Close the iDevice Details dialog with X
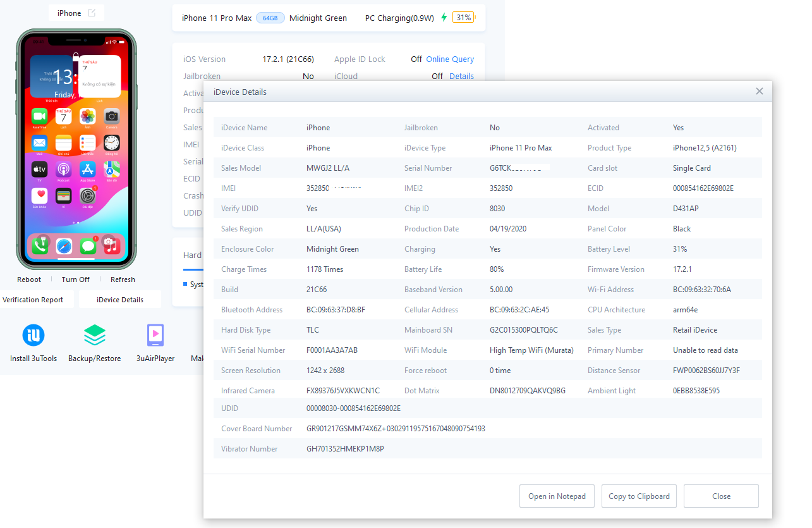Viewport: 812px width, 528px height. click(x=760, y=92)
